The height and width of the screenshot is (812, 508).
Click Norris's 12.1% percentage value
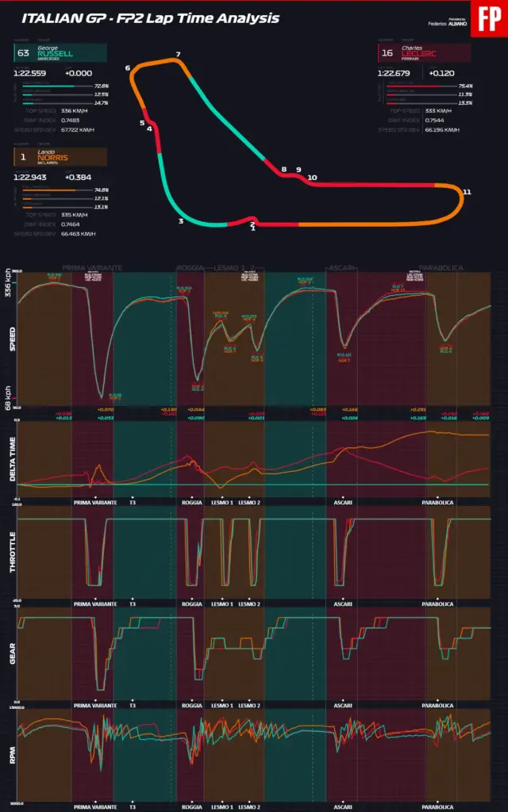101,198
